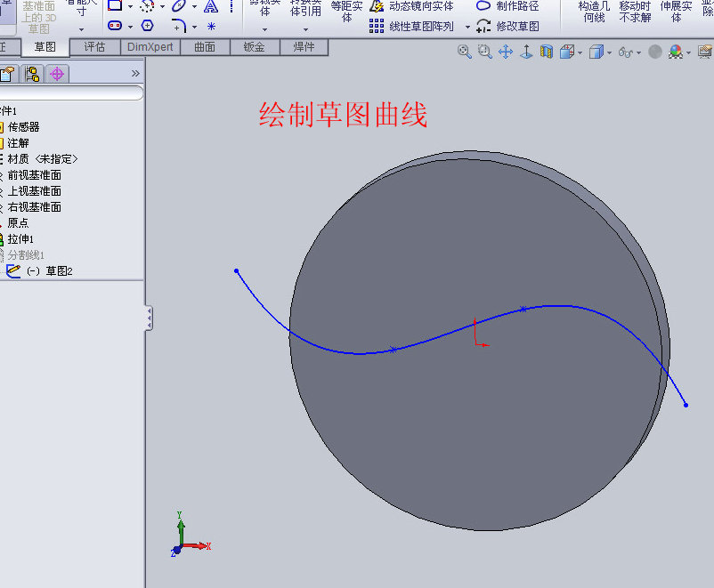The image size is (714, 588).
Task: Open the slot tool dropdown arrow
Action: coord(130,27)
